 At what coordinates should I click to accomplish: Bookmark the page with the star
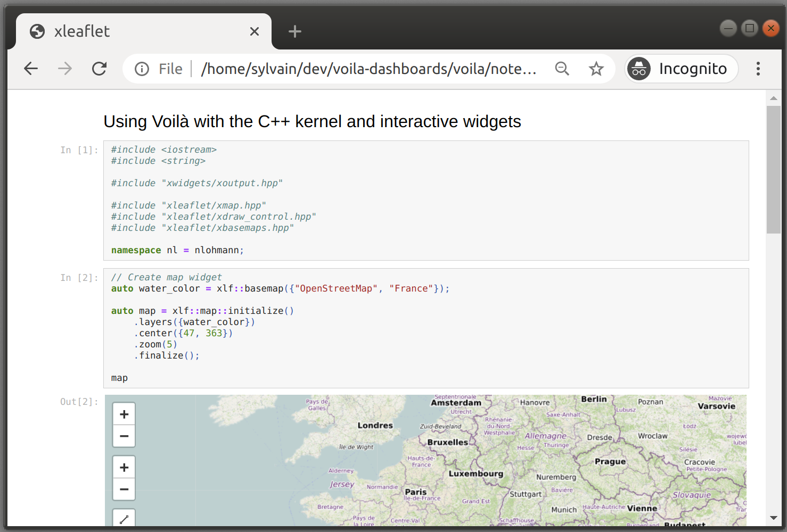(596, 69)
